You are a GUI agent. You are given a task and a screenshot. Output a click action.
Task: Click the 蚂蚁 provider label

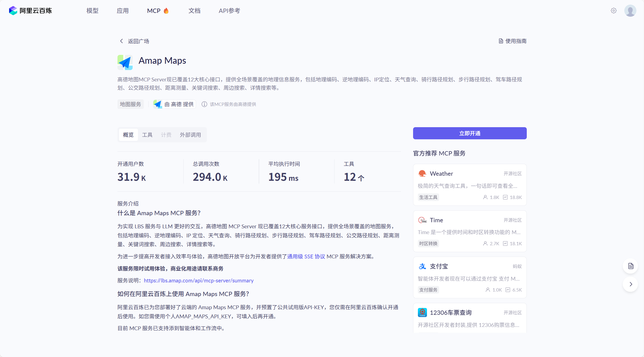coord(517,266)
